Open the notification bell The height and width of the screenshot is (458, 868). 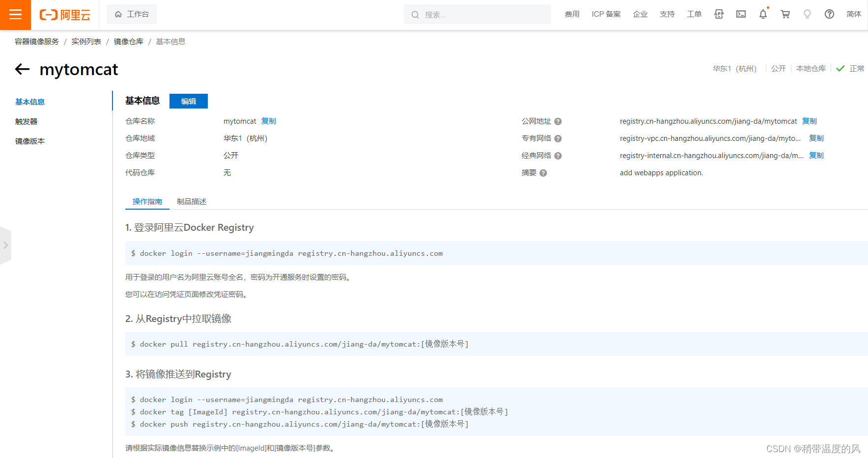[x=763, y=14]
